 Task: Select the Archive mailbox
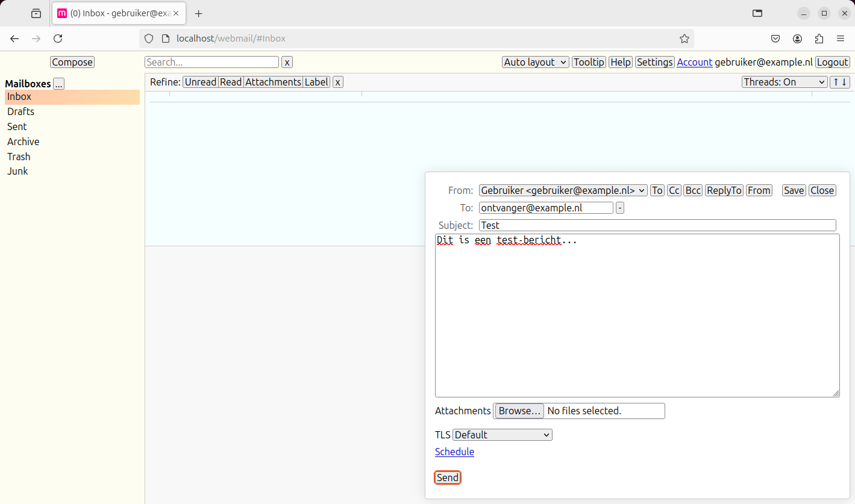pos(72,142)
